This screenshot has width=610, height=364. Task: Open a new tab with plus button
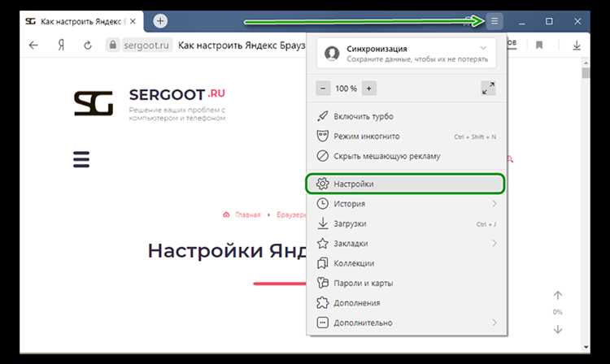click(x=160, y=21)
